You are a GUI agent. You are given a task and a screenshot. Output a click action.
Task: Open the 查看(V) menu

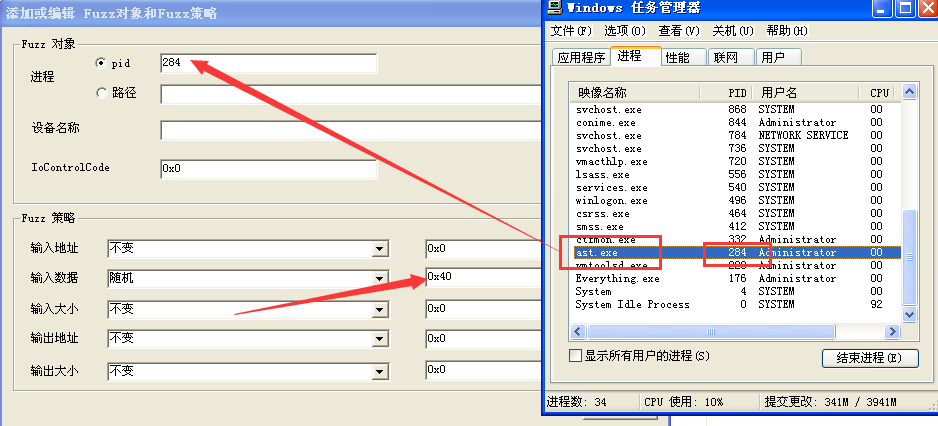677,31
